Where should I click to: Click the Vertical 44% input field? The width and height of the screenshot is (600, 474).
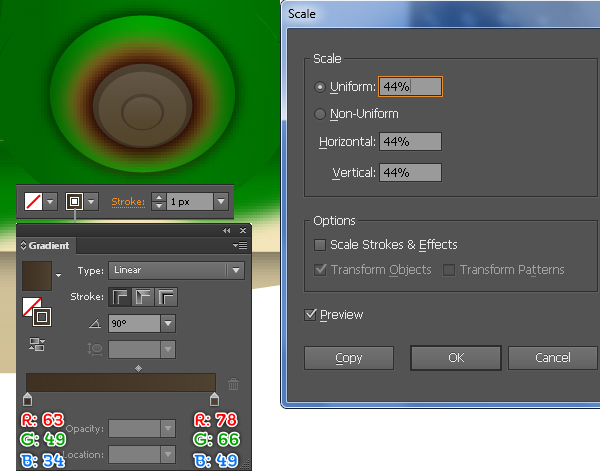[411, 173]
